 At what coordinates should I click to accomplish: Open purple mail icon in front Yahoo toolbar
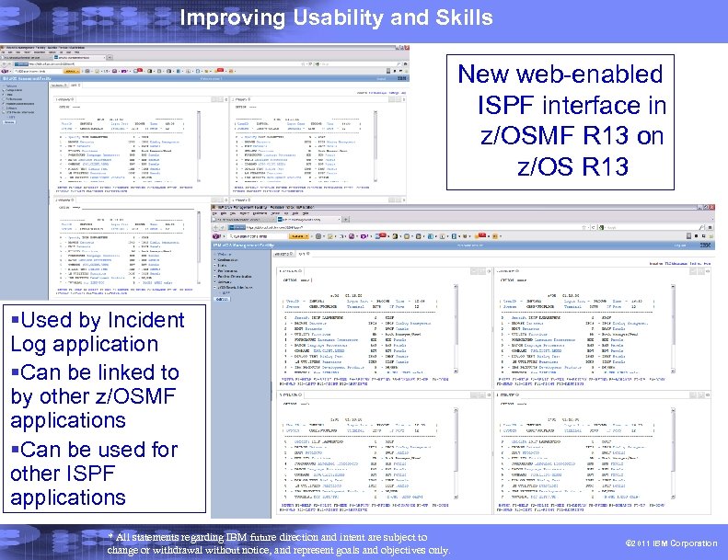click(352, 236)
